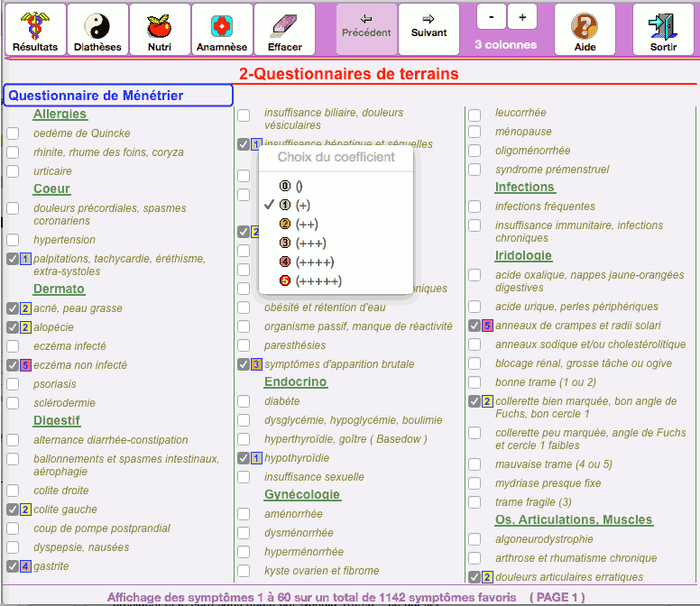Open coefficient badge for eczéma non infecté
The image size is (700, 606).
tap(25, 365)
